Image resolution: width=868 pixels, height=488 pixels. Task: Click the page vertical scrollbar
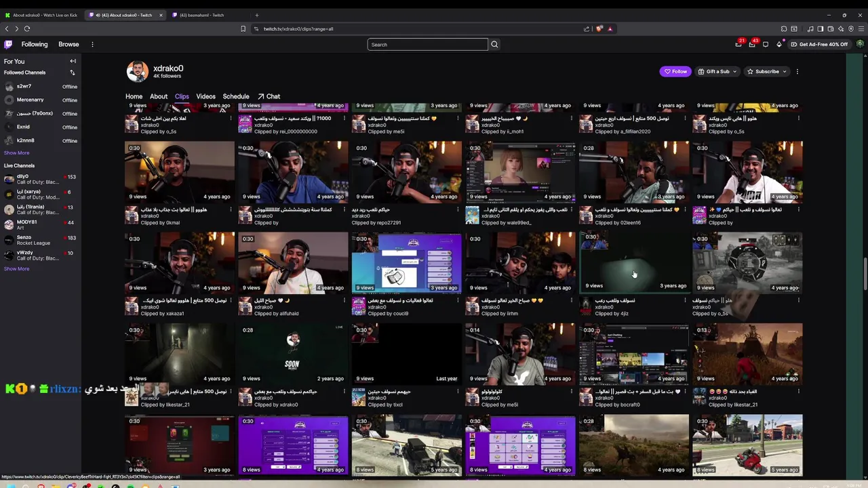[x=865, y=274]
